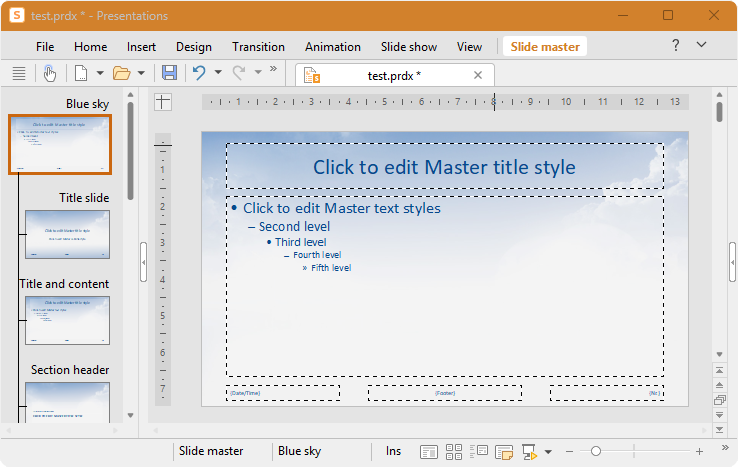Screen dimensions: 738x467
Task: Create a new document via page icon
Action: (81, 73)
